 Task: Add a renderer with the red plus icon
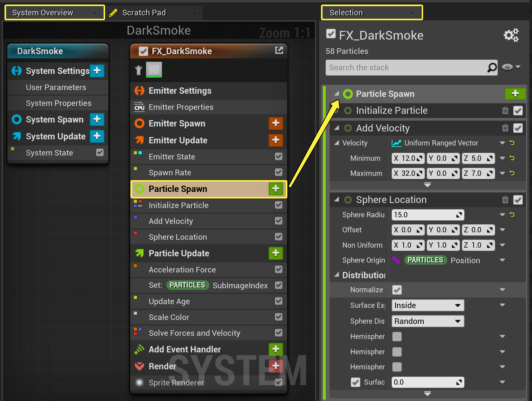point(276,366)
